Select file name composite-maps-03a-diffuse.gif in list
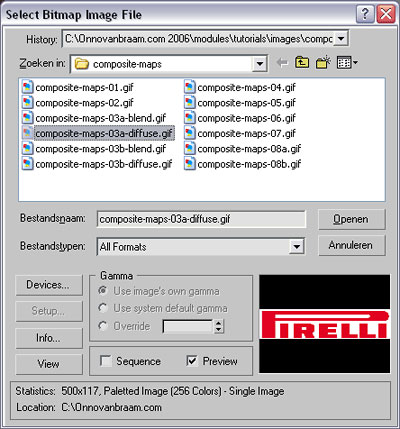Image resolution: width=400 pixels, height=429 pixels. pyautogui.click(x=104, y=134)
